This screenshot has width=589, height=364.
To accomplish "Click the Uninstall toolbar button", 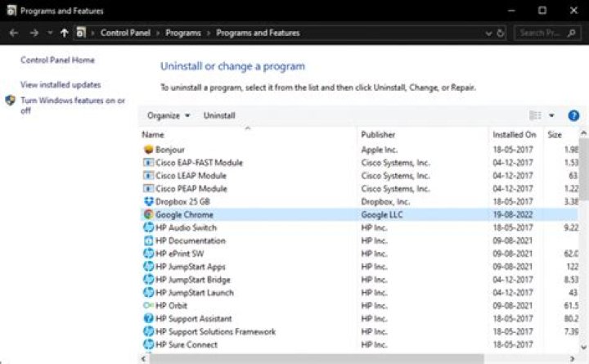I will (x=219, y=115).
